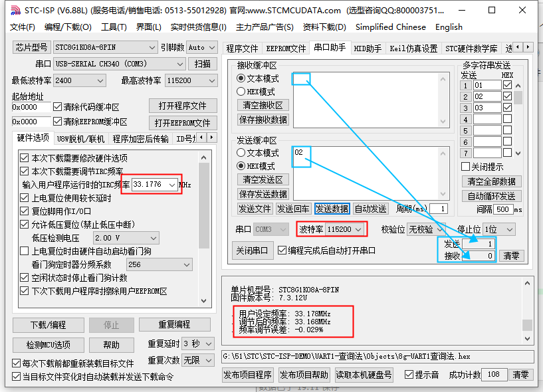Open 重复次数 无限 dropdown
The height and width of the screenshot is (392, 543).
pyautogui.click(x=198, y=361)
